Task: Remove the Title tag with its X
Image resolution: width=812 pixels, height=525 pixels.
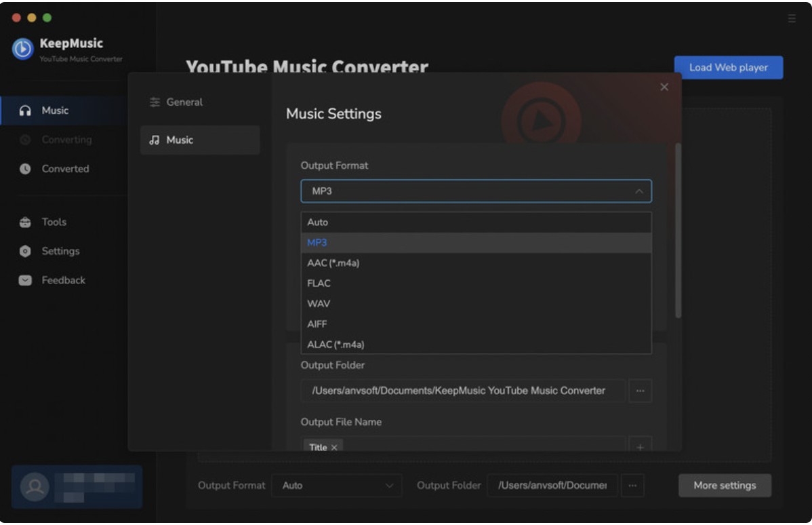Action: tap(334, 447)
